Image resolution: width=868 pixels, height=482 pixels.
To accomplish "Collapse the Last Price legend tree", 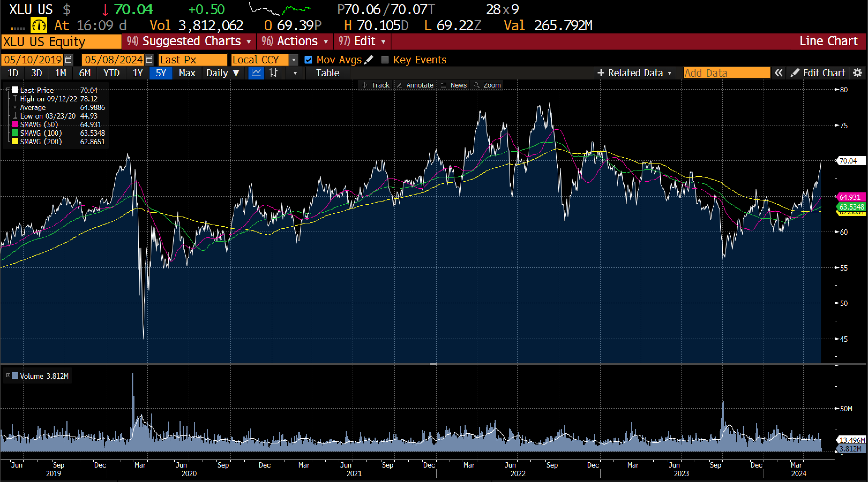I will (8, 90).
